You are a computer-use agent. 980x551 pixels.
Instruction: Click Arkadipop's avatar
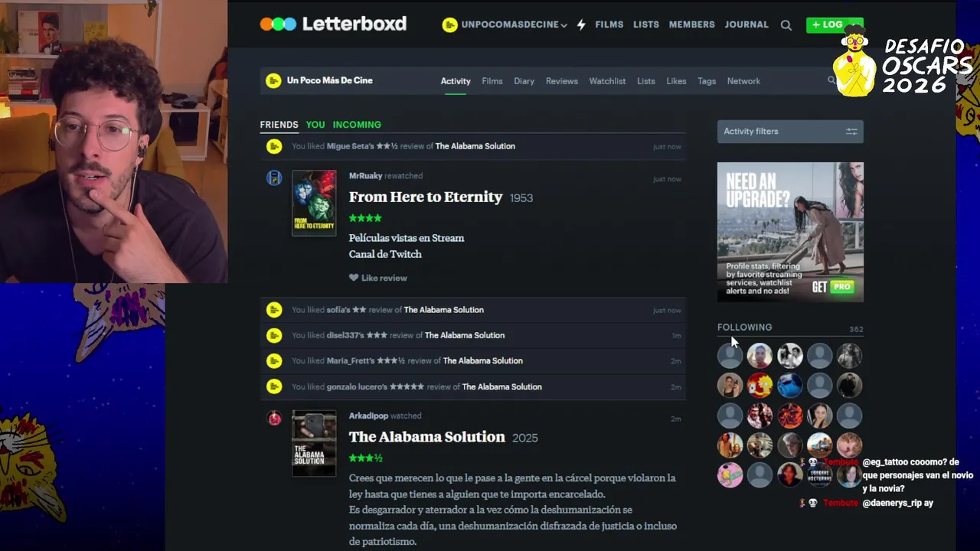(x=274, y=418)
